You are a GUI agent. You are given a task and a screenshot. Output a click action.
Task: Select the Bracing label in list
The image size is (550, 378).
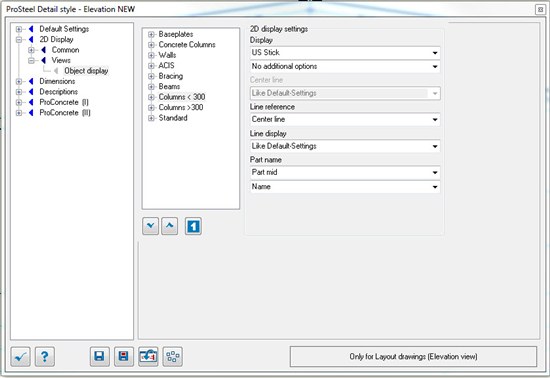point(170,76)
